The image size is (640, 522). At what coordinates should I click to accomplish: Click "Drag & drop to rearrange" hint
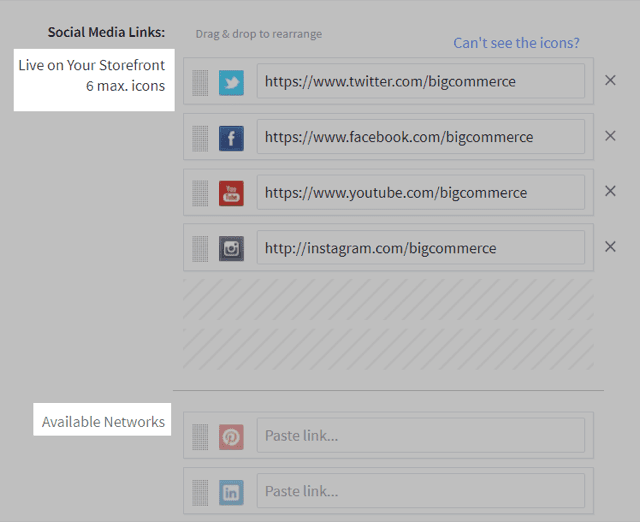pyautogui.click(x=259, y=34)
